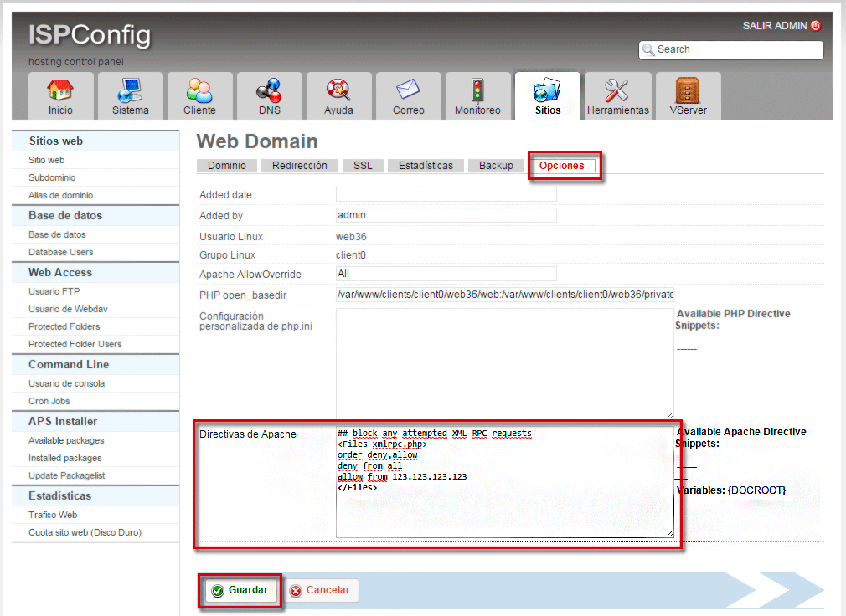Viewport: 846px width, 616px height.
Task: Switch to the Redirección tab
Action: click(x=299, y=166)
